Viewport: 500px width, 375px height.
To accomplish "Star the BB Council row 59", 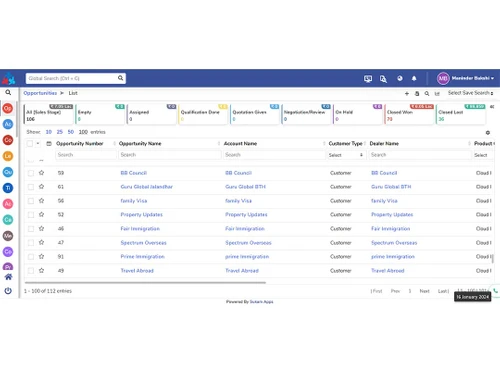I will click(41, 173).
